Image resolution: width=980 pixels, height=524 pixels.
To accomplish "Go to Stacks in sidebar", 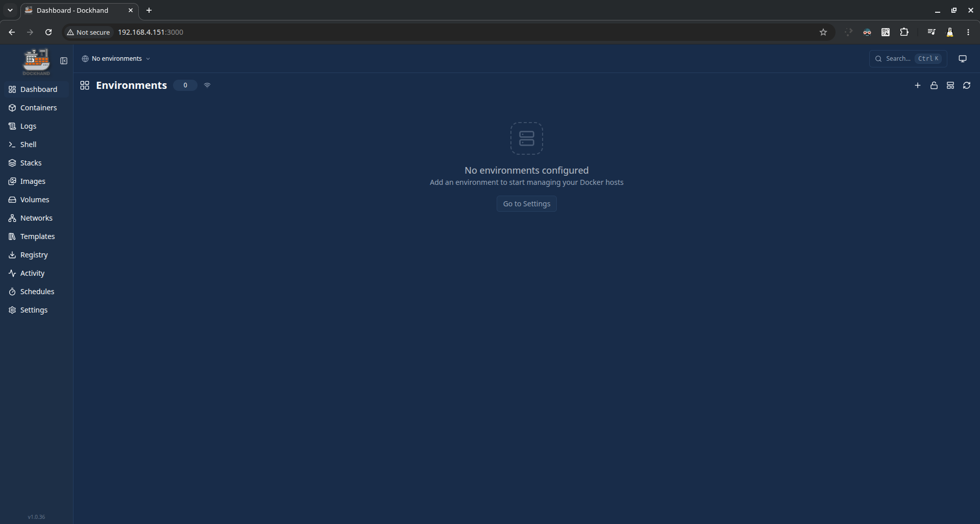I will pyautogui.click(x=36, y=163).
